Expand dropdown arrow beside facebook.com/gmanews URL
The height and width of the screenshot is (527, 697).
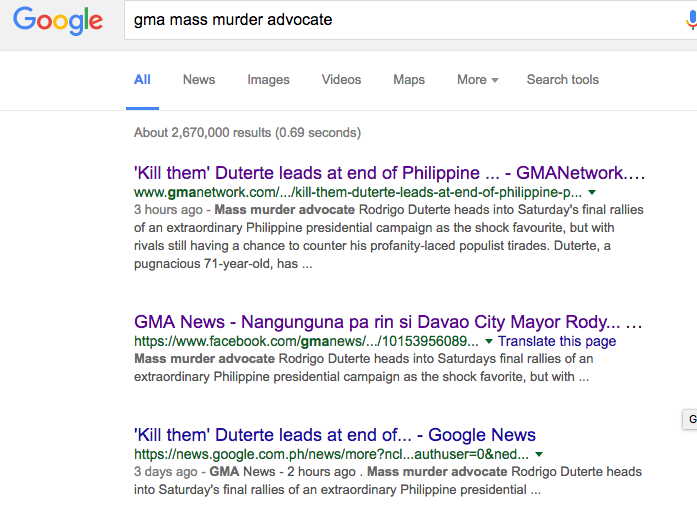coord(489,341)
